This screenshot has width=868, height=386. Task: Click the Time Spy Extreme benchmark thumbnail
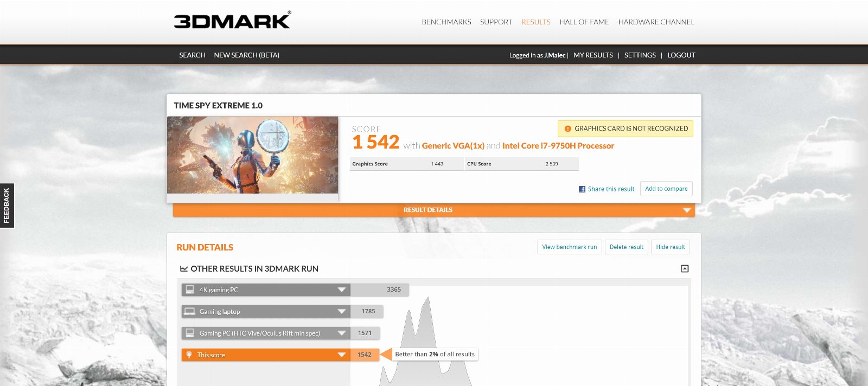tap(252, 155)
